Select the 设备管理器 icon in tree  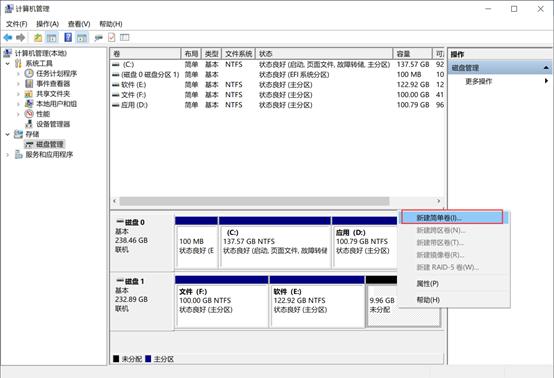(x=29, y=124)
